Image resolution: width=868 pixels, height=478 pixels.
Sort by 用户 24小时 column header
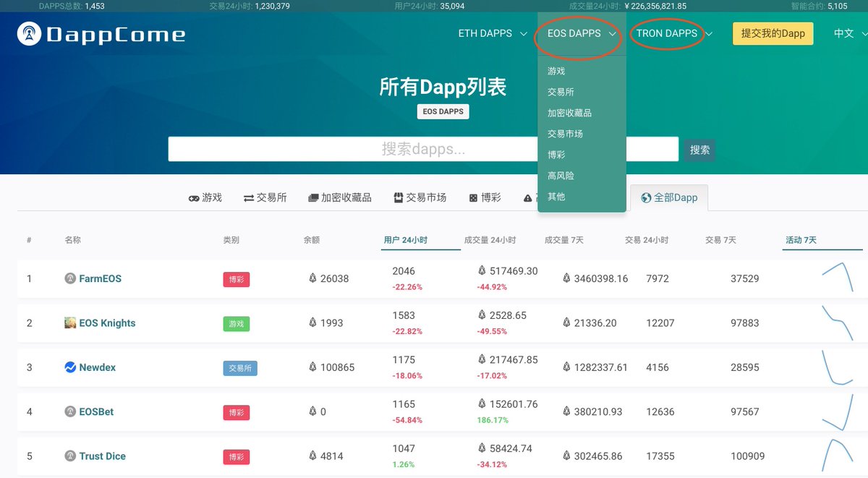(406, 240)
